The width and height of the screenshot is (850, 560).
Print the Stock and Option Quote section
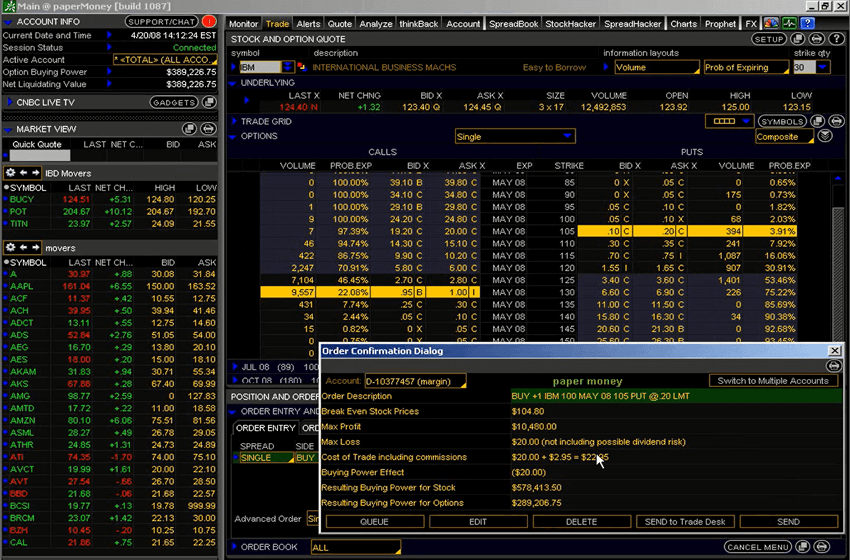(x=817, y=39)
